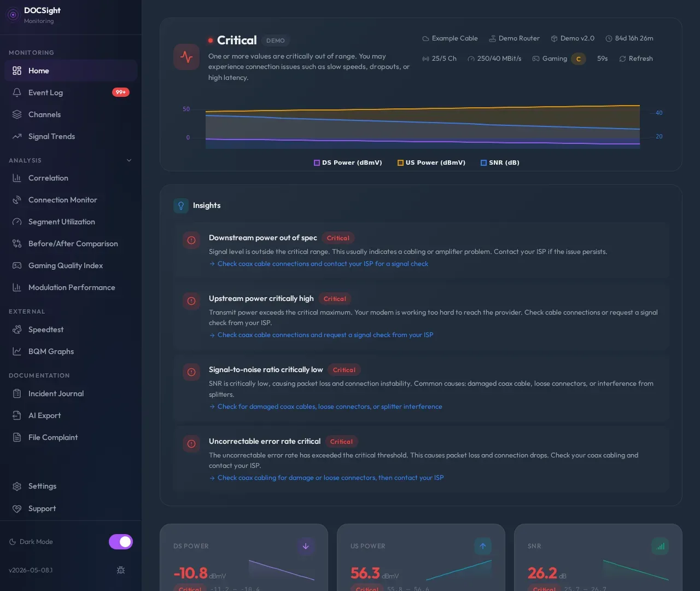Open Gaming Quality Index
The width and height of the screenshot is (700, 591).
coord(71,265)
